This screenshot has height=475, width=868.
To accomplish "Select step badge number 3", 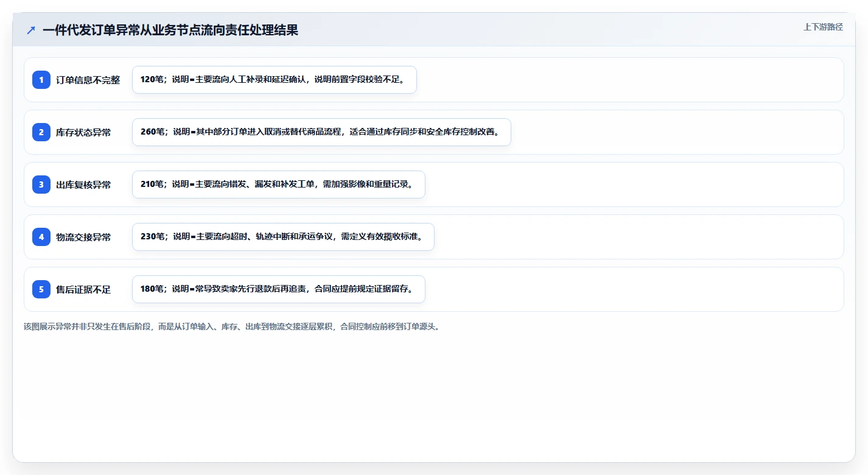I will tap(41, 185).
